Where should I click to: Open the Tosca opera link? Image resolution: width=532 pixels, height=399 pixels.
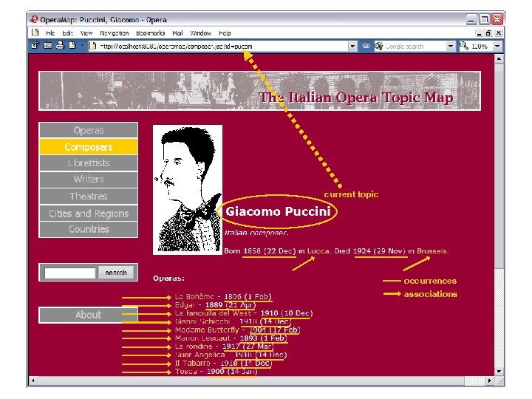coord(185,371)
